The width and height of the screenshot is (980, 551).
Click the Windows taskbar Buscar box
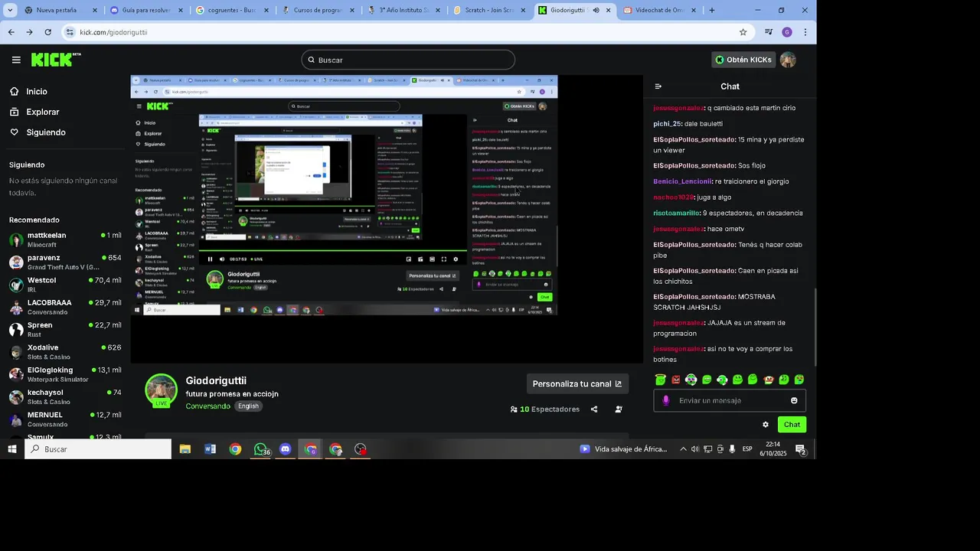[x=100, y=449]
